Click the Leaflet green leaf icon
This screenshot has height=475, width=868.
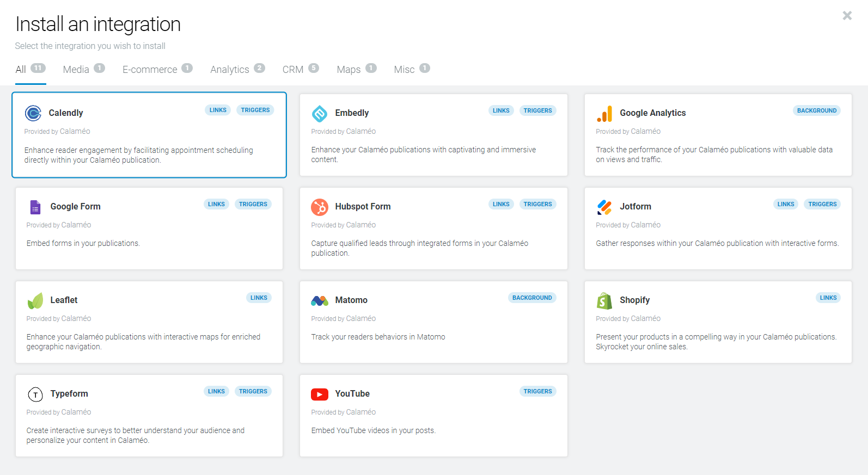[35, 300]
